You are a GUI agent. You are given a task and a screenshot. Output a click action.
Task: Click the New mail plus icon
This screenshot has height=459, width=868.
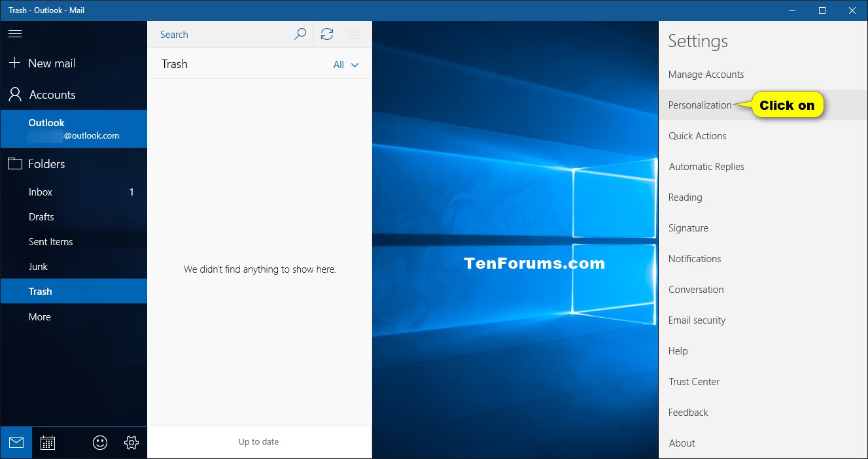tap(14, 63)
